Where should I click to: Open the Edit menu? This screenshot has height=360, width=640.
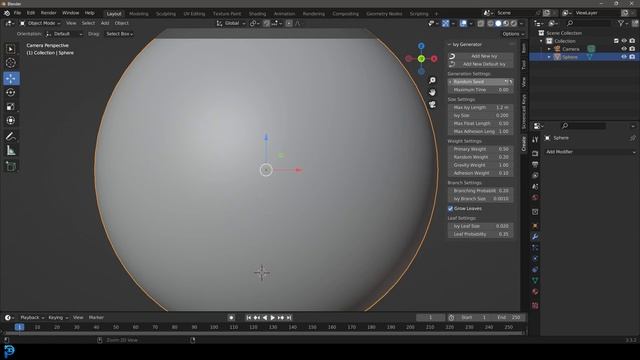(31, 13)
